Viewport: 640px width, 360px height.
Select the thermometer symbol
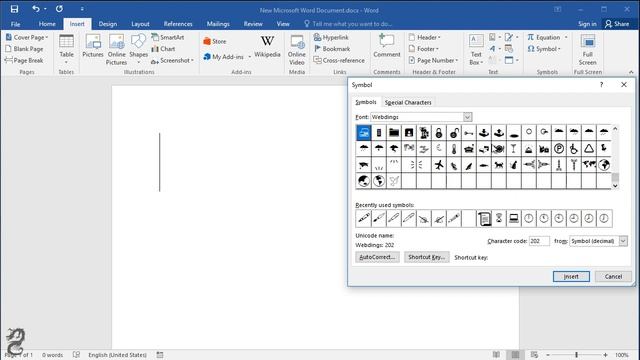[x=454, y=149]
